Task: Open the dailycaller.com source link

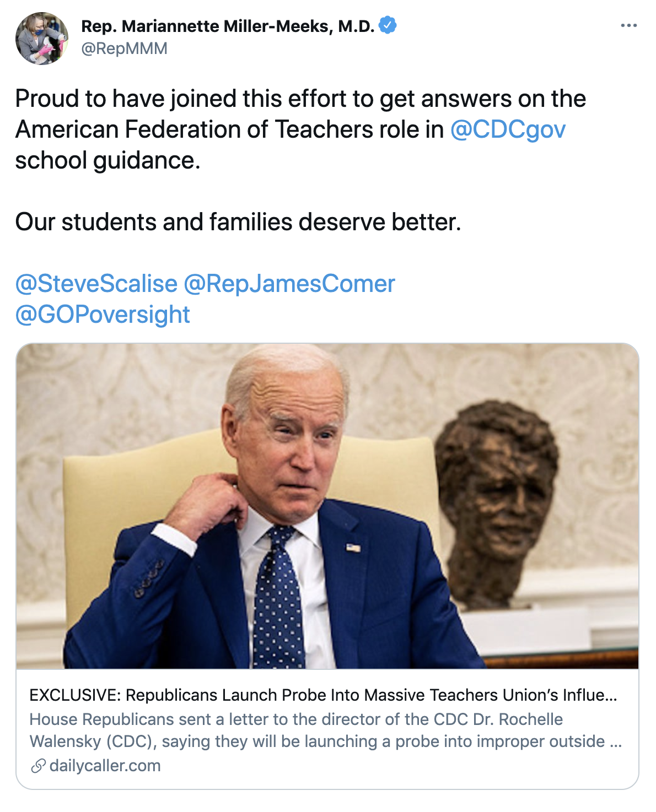Action: (x=105, y=766)
